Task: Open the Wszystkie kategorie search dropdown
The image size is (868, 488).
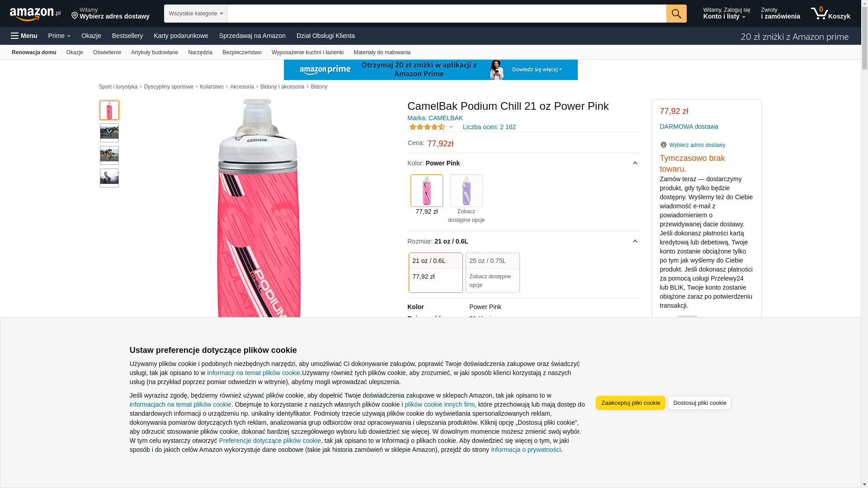Action: [195, 14]
